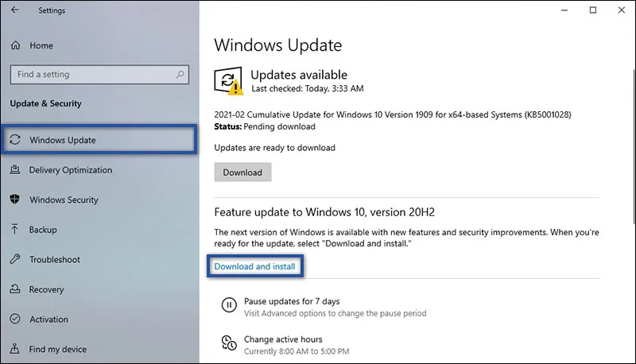Click the pause circle icon for updates
Viewport: 636px width, 364px height.
click(x=229, y=305)
